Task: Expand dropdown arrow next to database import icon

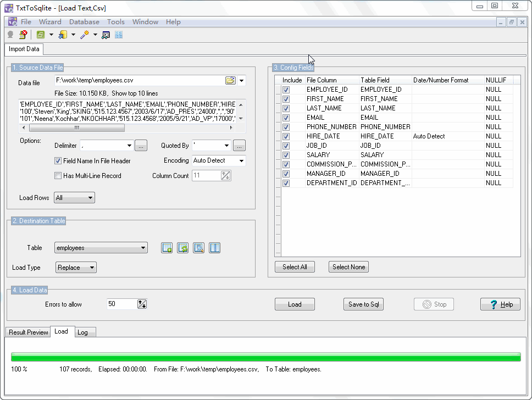Action: (73, 35)
